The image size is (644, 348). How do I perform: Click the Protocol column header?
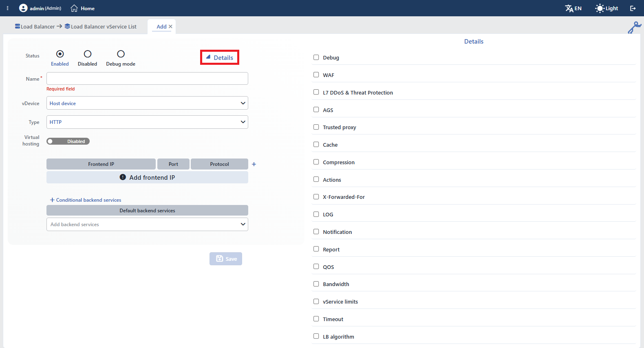point(219,164)
